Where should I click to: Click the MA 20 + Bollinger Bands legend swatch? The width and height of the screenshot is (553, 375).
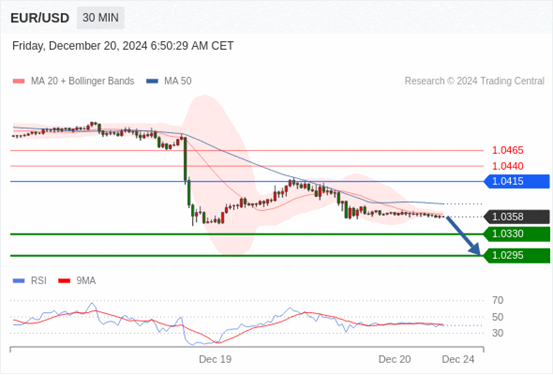(x=19, y=81)
